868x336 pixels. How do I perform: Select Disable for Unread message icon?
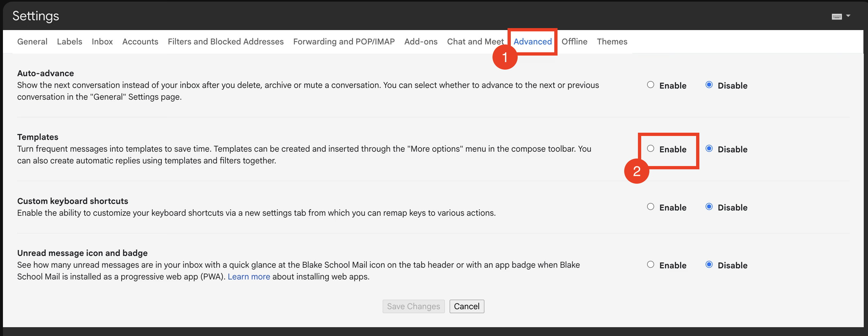709,265
